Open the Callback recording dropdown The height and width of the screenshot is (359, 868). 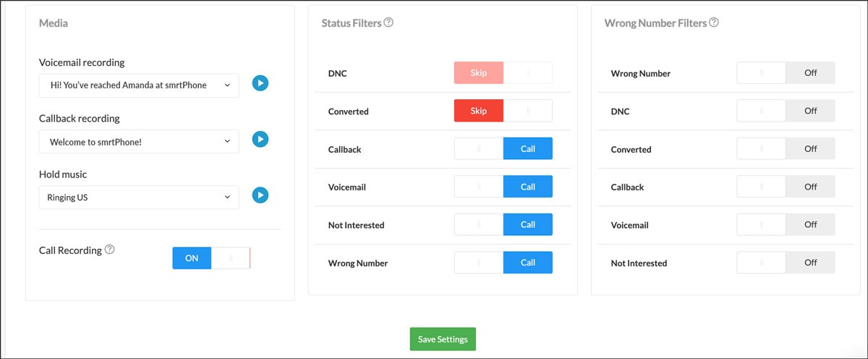tap(139, 142)
